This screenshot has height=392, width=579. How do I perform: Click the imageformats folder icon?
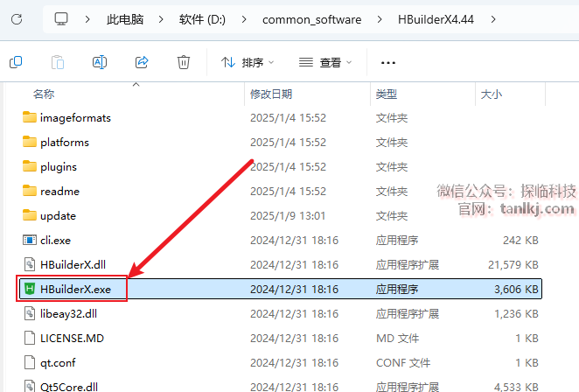pyautogui.click(x=30, y=117)
